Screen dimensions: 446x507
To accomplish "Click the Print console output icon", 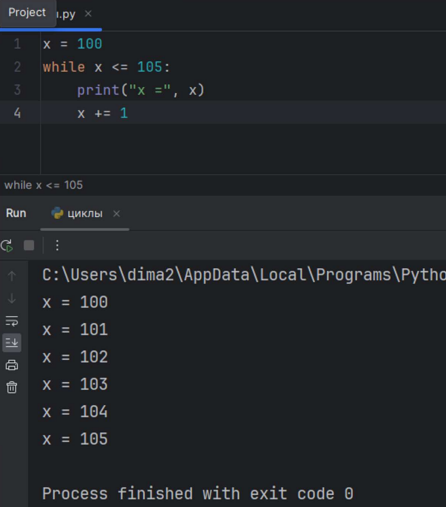I will (12, 365).
